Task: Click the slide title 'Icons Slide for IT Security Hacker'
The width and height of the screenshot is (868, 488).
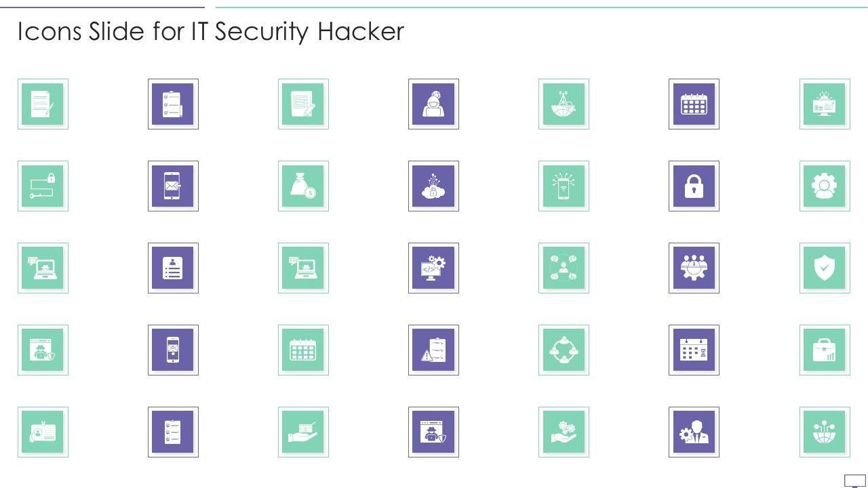Action: tap(211, 32)
